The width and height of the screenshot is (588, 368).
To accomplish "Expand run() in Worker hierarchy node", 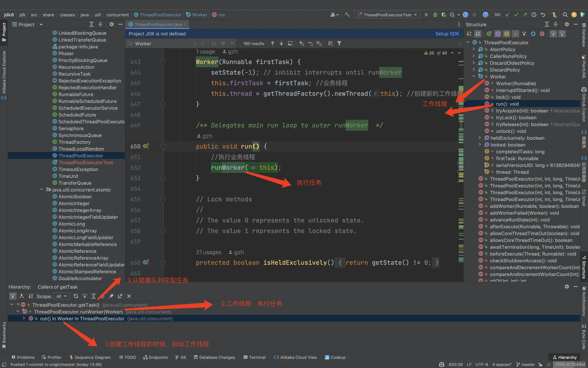I will [24, 318].
